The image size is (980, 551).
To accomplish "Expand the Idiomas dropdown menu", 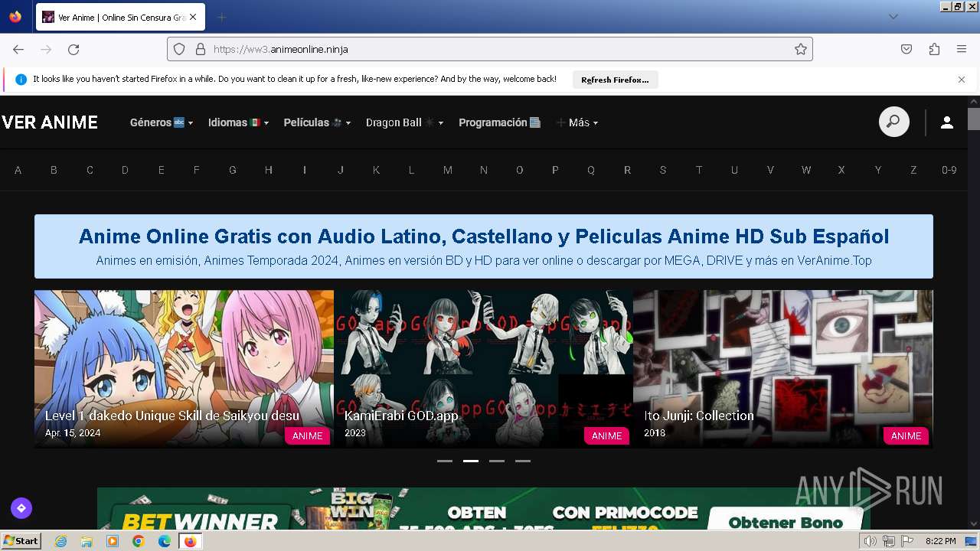I will 239,122.
